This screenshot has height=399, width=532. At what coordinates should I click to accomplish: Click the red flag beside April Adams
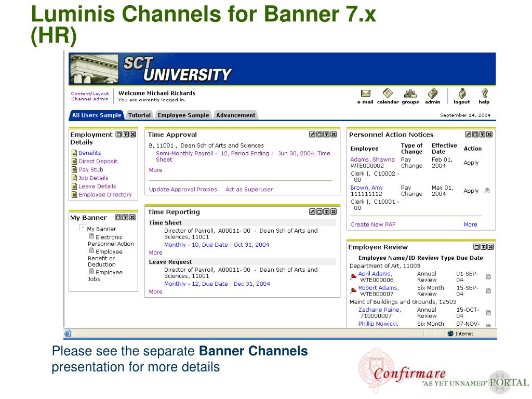pyautogui.click(x=353, y=277)
